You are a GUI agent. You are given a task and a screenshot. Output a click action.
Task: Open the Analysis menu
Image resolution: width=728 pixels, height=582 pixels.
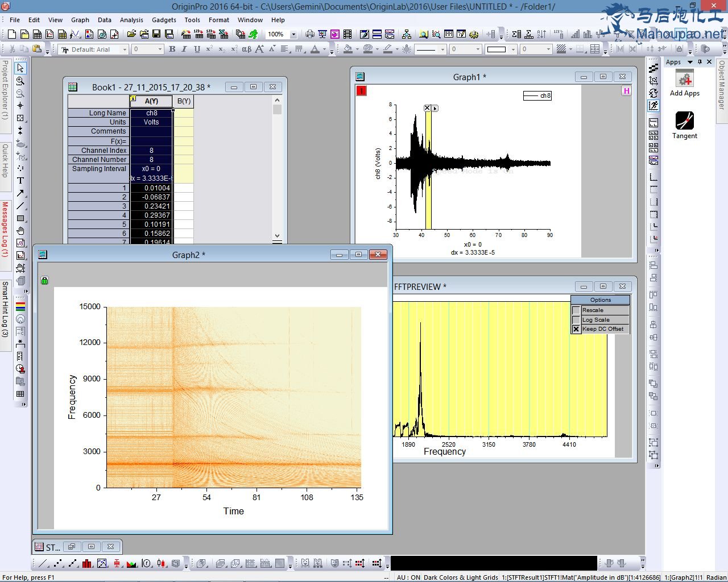coord(131,20)
